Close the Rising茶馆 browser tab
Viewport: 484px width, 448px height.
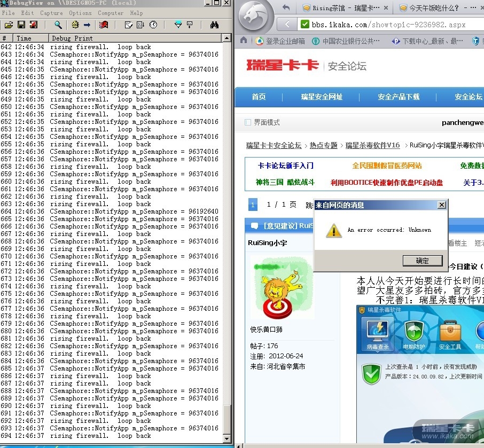pos(386,8)
